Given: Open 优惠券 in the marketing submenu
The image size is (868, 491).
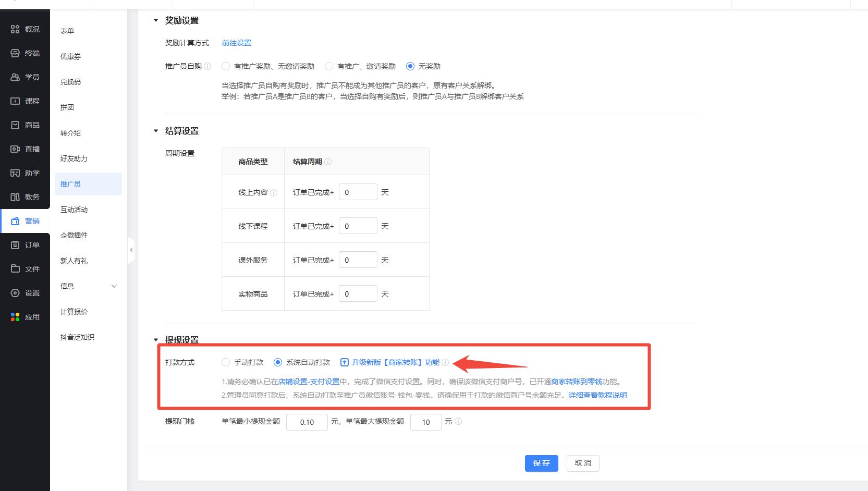Looking at the screenshot, I should tap(70, 56).
